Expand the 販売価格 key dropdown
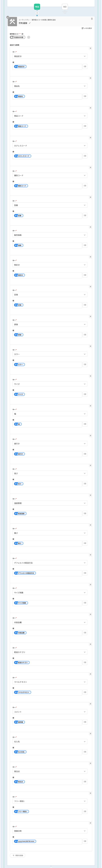This screenshot has height=868, width=102. pyautogui.click(x=50, y=235)
